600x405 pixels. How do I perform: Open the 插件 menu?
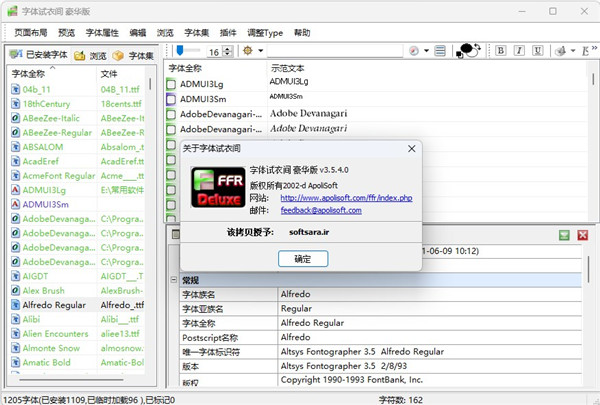pyautogui.click(x=228, y=33)
